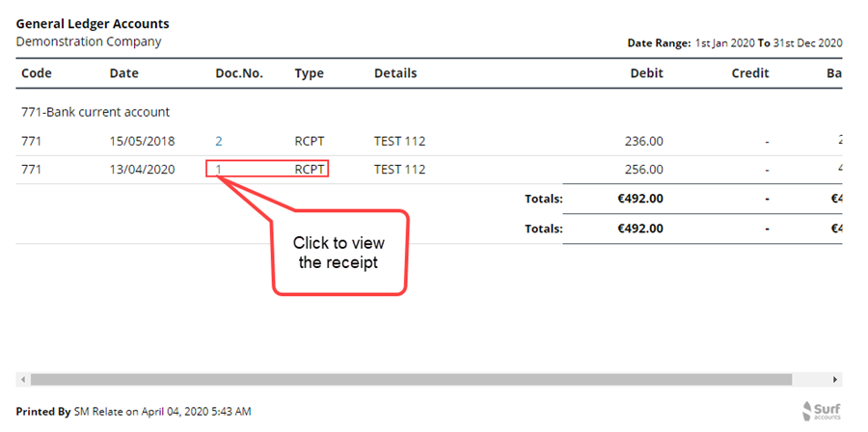Click the 15/05/2018 date cell

pyautogui.click(x=143, y=141)
